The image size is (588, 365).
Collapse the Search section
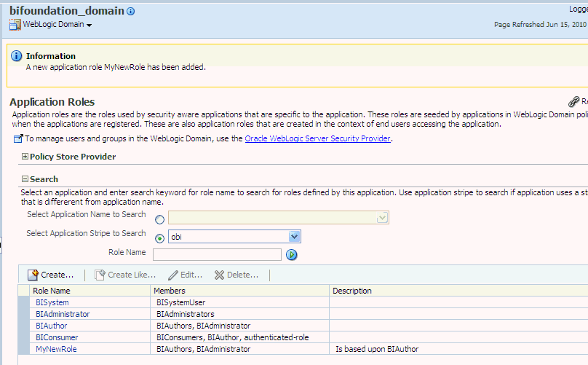(x=25, y=178)
